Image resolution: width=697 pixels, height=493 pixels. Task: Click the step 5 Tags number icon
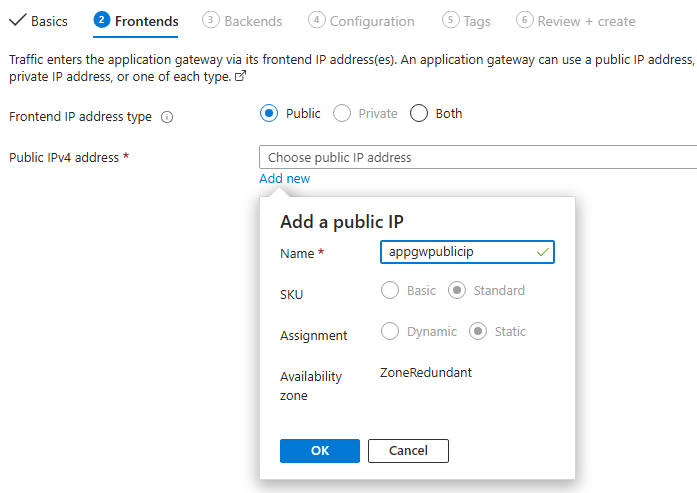pyautogui.click(x=450, y=21)
